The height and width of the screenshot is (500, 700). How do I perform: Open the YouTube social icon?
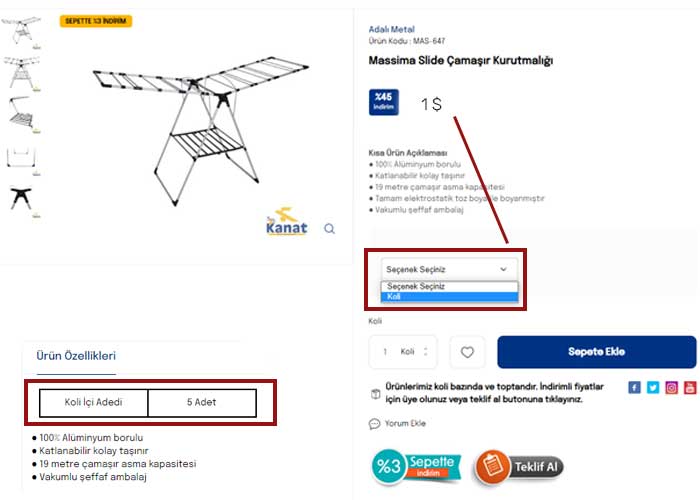690,388
